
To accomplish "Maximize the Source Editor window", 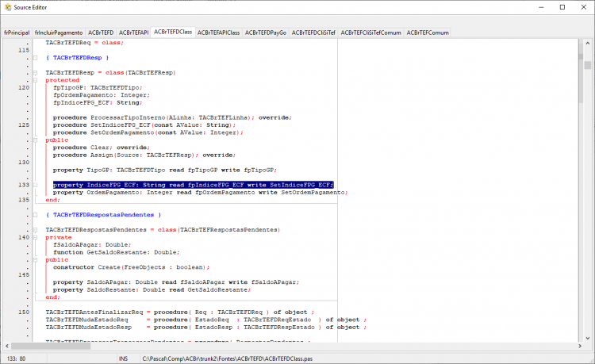I will click(562, 7).
